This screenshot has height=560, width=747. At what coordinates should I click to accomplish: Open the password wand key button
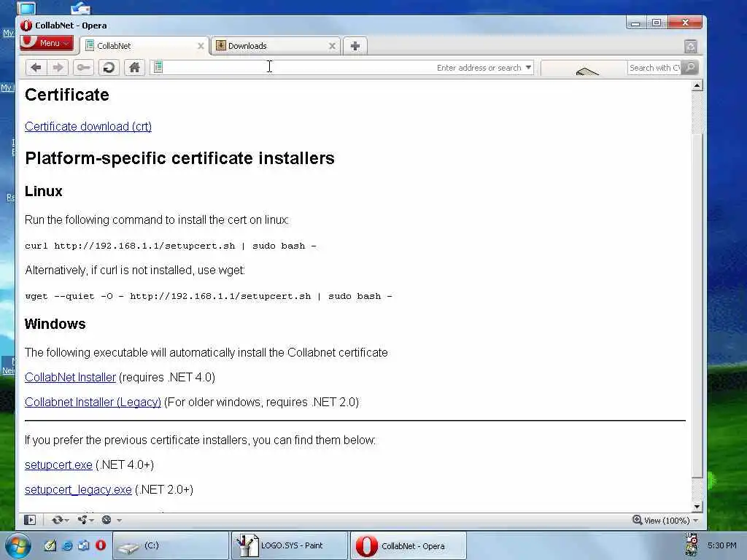[x=83, y=68]
